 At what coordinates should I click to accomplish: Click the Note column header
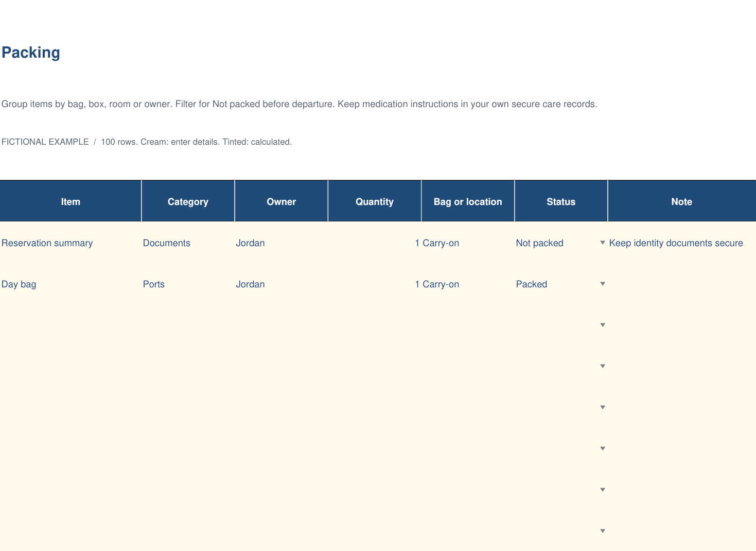tap(682, 201)
